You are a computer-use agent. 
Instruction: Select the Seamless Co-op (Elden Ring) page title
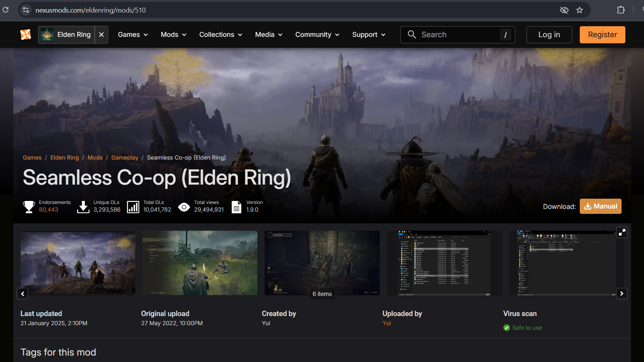157,178
